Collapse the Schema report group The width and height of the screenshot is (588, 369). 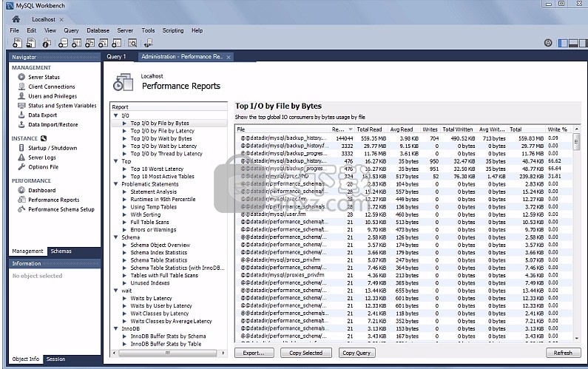click(116, 237)
